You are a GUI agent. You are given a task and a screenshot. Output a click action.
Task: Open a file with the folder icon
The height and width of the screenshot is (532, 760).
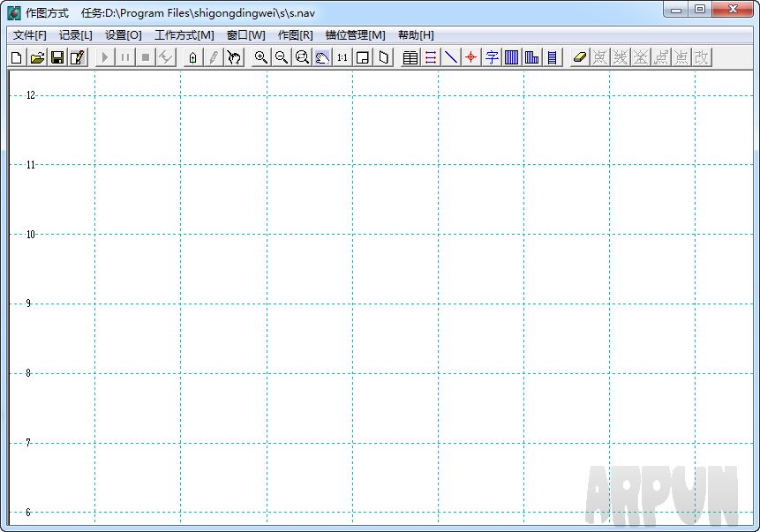(37, 57)
